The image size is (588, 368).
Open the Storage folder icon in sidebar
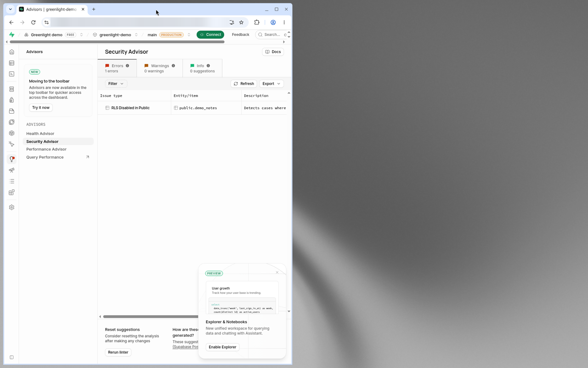click(12, 111)
